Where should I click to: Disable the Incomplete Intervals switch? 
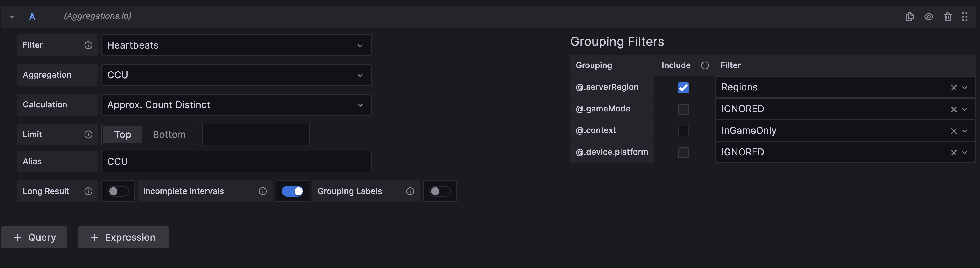292,191
